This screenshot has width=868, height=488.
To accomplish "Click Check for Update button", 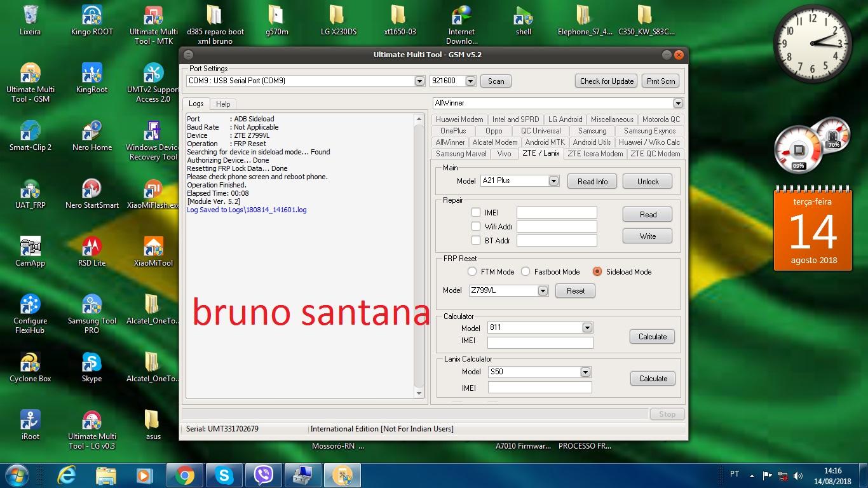I will [x=607, y=81].
